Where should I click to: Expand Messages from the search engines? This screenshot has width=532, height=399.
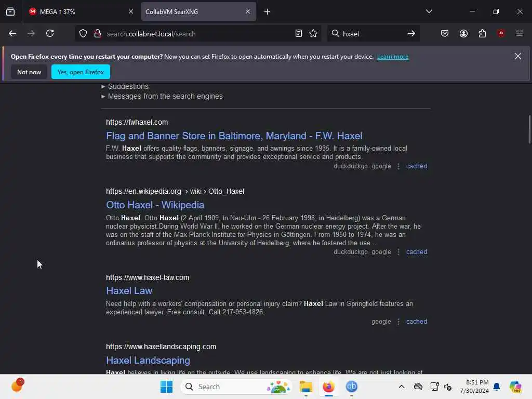pos(162,96)
